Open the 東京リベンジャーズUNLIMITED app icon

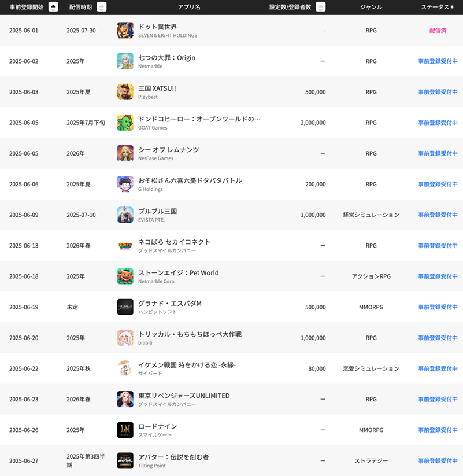coord(125,399)
